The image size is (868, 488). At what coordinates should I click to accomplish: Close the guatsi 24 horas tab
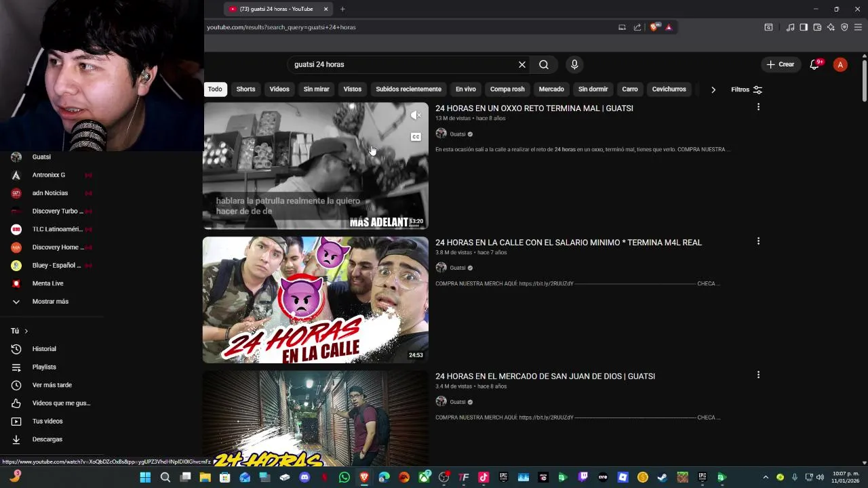[x=325, y=9]
